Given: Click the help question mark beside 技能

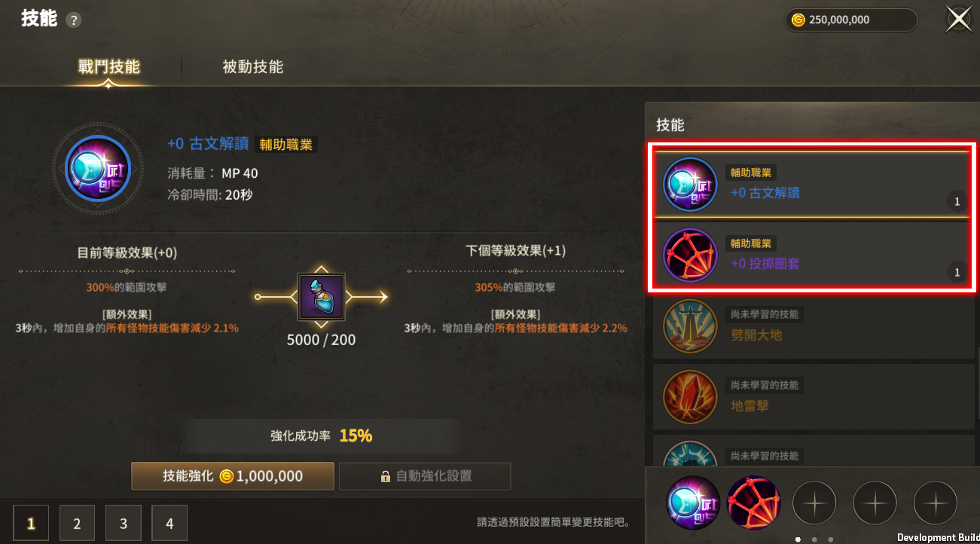Looking at the screenshot, I should coord(73,20).
